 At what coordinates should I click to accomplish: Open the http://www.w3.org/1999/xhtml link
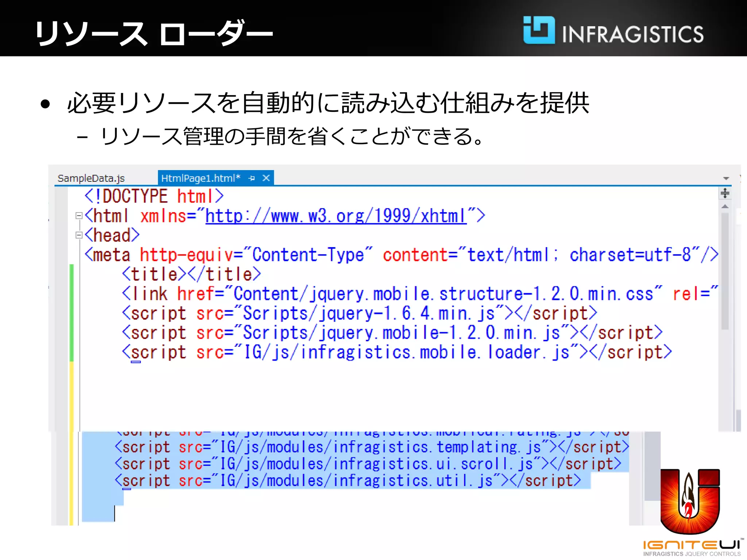pyautogui.click(x=336, y=216)
